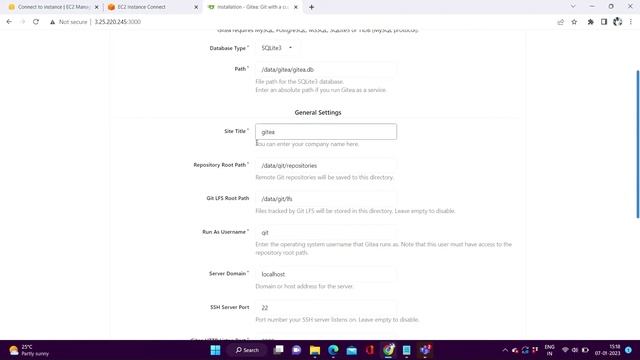Open the Office app on taskbar
This screenshot has width=640, height=360.
click(x=370, y=350)
